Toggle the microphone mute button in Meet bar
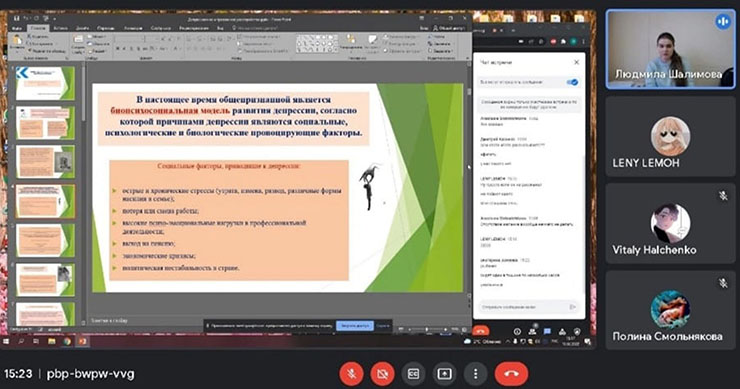740x389 pixels. pos(352,374)
